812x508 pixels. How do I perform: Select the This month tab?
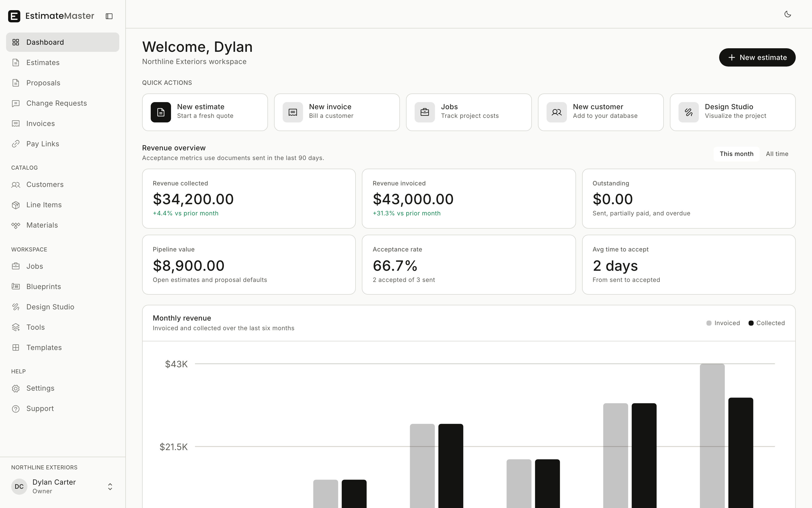click(736, 154)
